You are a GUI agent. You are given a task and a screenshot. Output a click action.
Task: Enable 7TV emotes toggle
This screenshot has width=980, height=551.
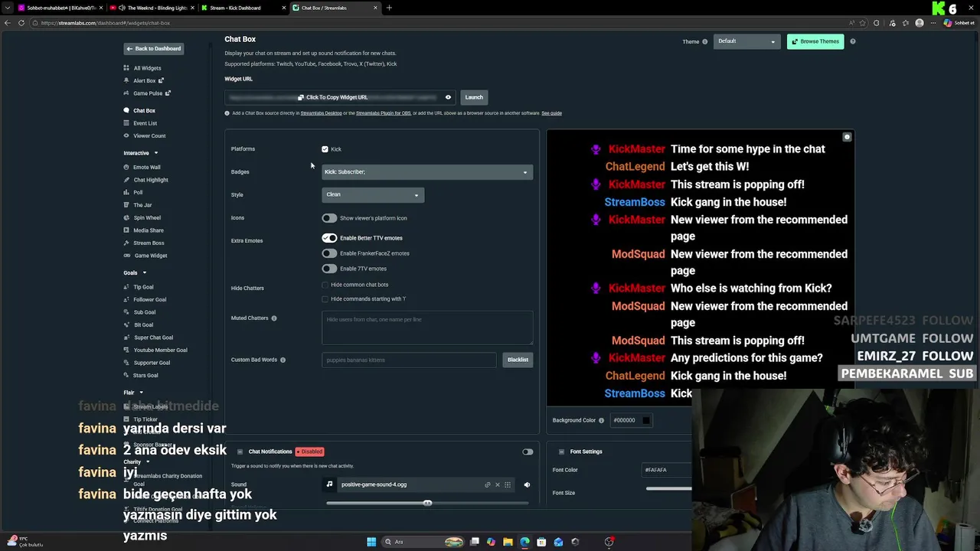(x=329, y=269)
